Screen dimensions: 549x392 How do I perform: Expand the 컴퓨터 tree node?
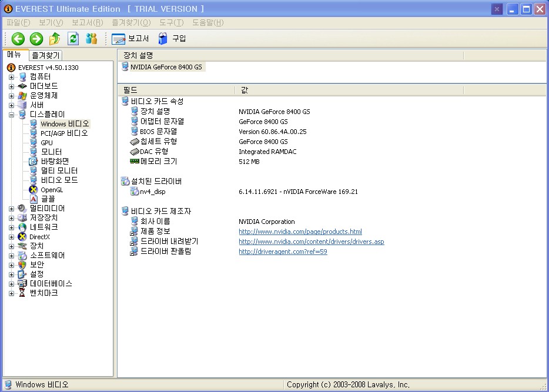tap(12, 77)
